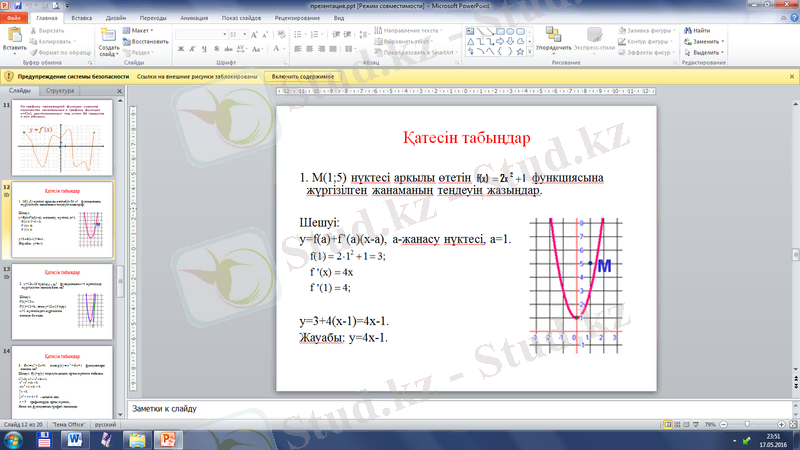
Task: Adjust the zoom slider in status bar
Action: [748, 424]
